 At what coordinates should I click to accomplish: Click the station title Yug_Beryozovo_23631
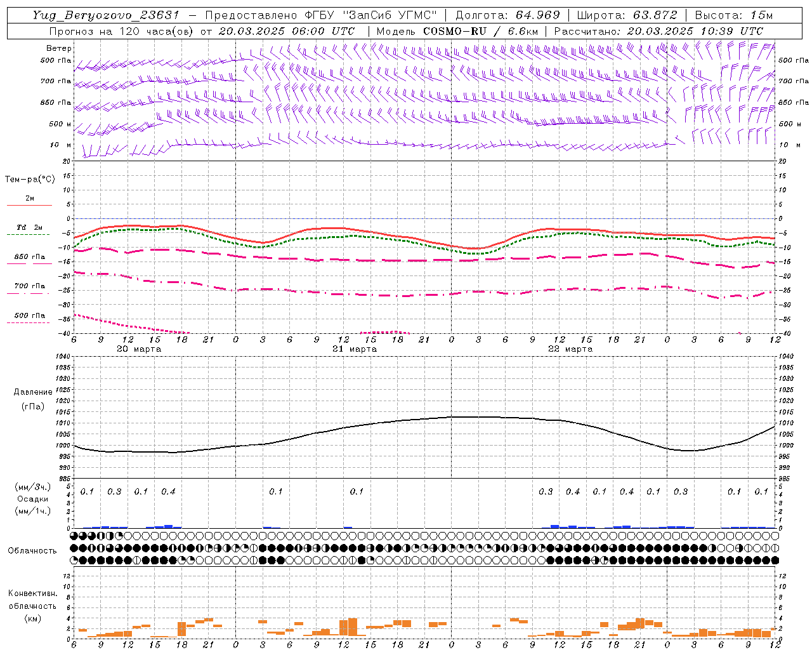(x=106, y=15)
